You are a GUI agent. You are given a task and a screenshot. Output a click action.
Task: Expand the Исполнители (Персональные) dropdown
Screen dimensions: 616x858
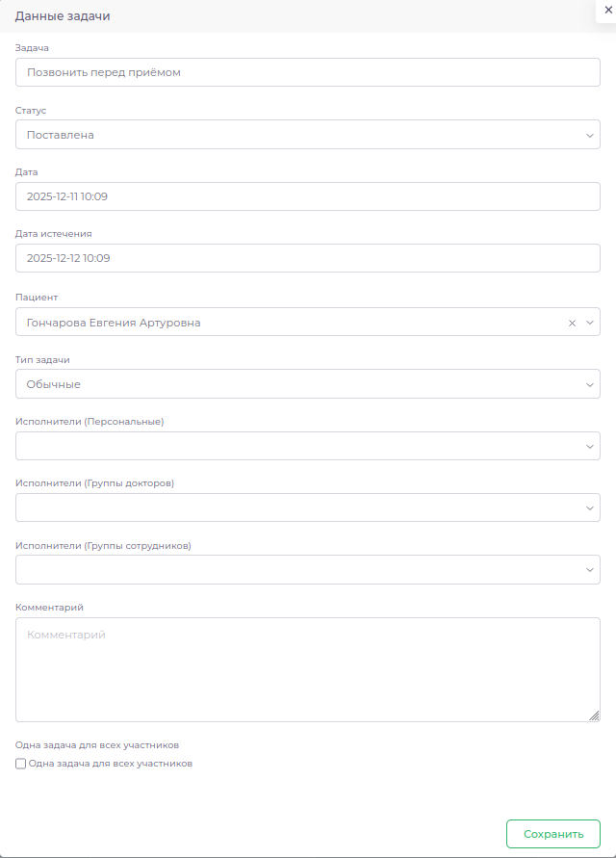coord(308,446)
